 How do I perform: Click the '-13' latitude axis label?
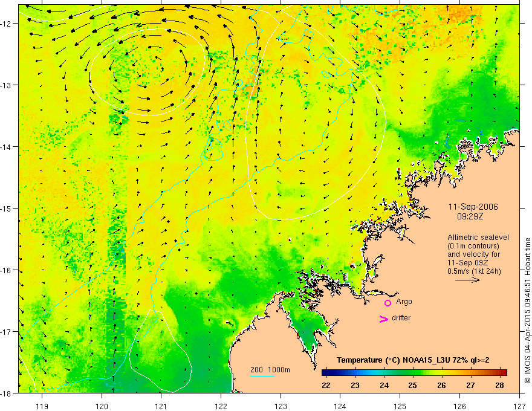7,85
